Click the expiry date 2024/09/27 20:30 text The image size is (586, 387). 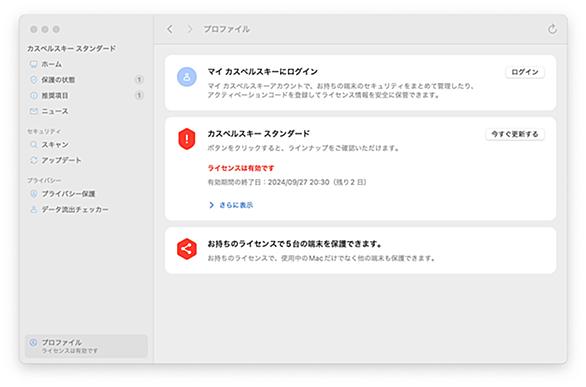(299, 182)
